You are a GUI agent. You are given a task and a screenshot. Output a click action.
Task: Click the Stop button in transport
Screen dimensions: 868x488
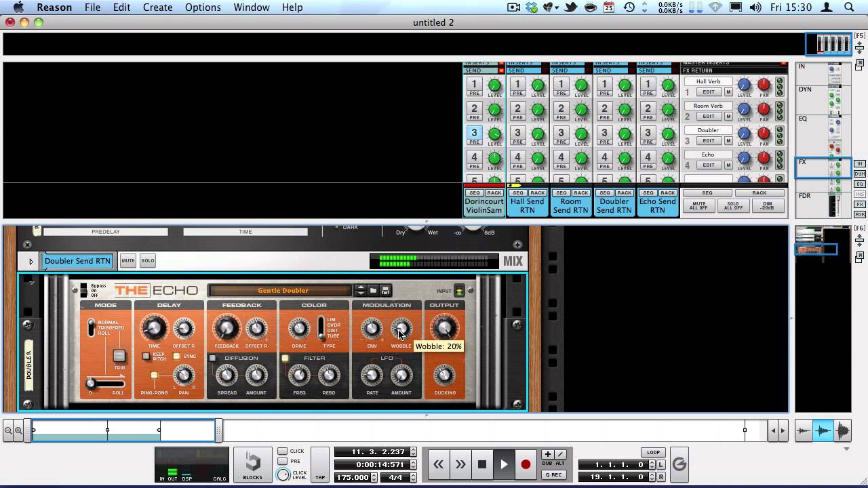pos(482,464)
